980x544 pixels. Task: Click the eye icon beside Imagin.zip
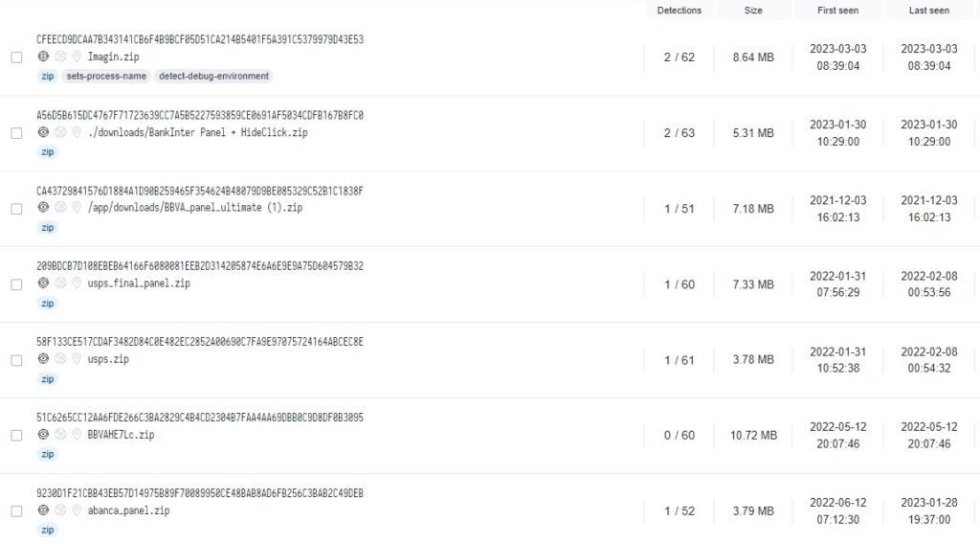(x=43, y=57)
